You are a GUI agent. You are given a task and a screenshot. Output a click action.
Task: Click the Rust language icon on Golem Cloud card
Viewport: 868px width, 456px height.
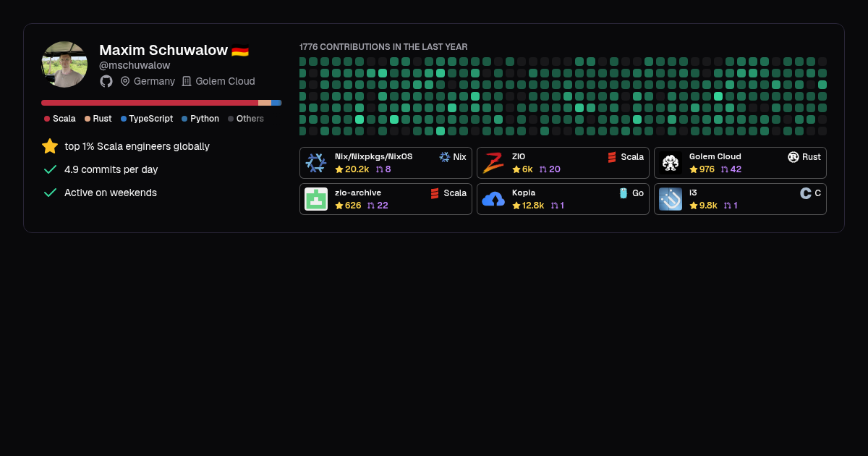[x=793, y=157]
